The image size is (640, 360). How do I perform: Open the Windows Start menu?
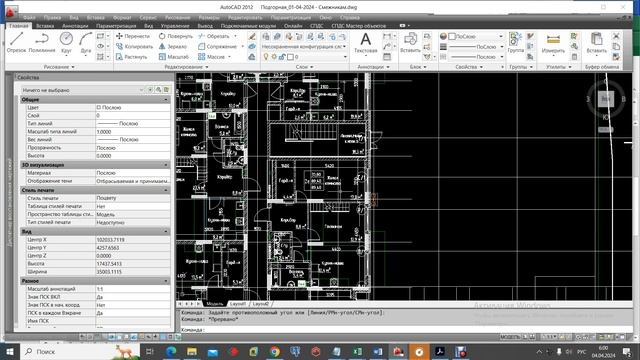(x=9, y=351)
